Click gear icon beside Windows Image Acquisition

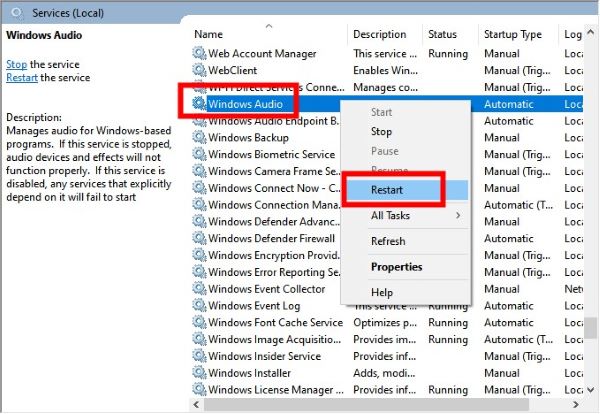click(199, 339)
